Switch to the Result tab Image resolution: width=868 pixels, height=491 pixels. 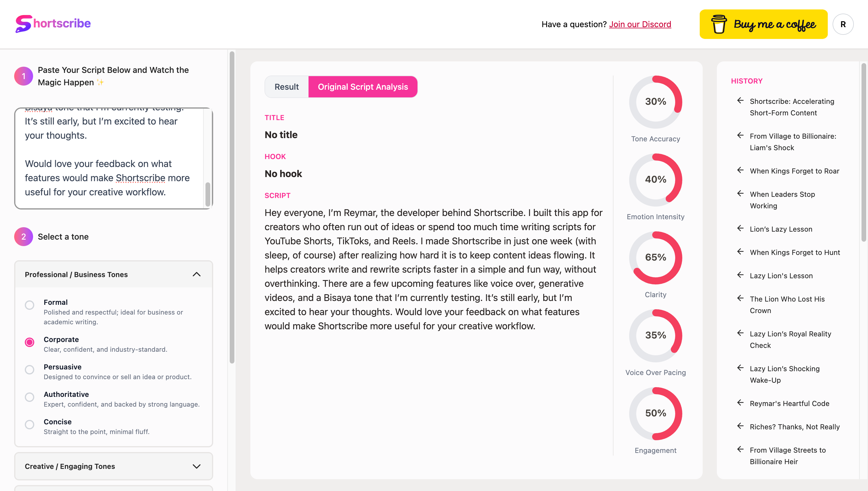[286, 87]
